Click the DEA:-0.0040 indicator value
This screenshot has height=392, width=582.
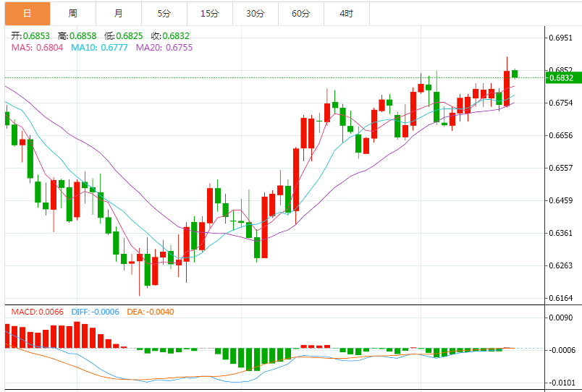[x=151, y=312]
